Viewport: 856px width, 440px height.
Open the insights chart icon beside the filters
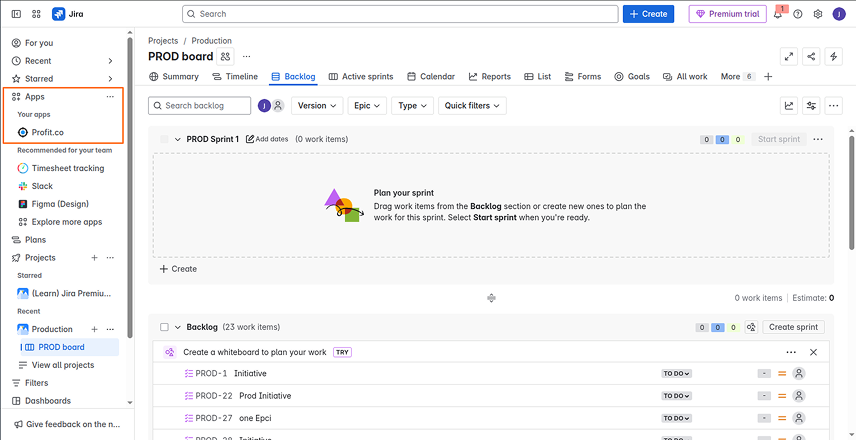tap(789, 106)
